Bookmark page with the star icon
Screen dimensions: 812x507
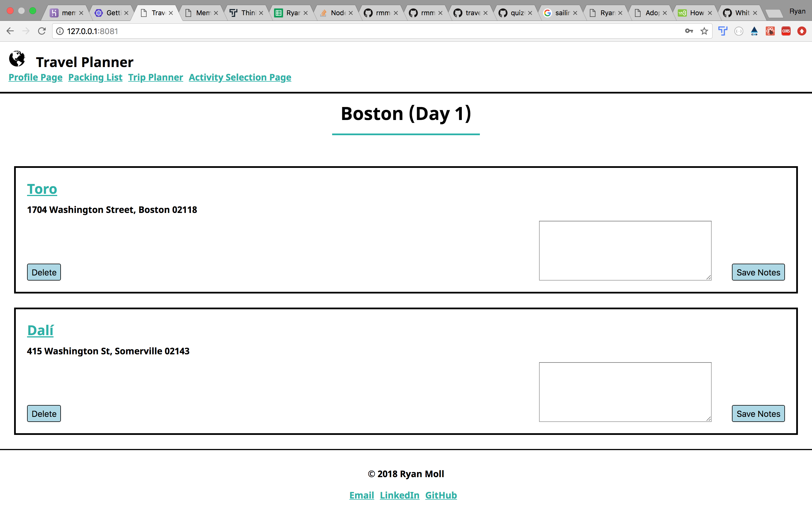click(704, 31)
